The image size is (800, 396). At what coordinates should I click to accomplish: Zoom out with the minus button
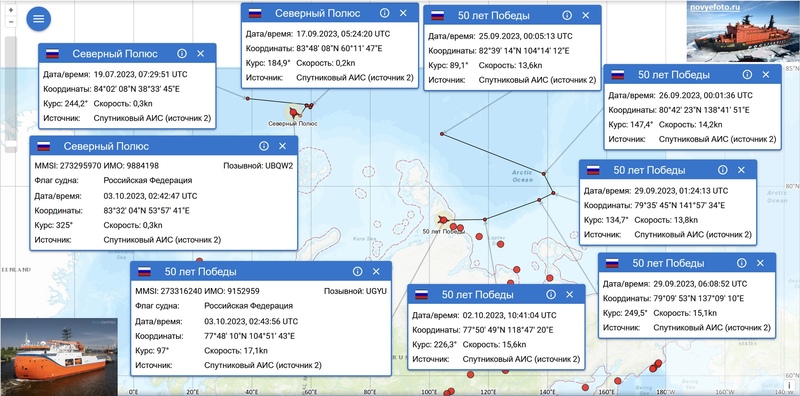pyautogui.click(x=11, y=22)
